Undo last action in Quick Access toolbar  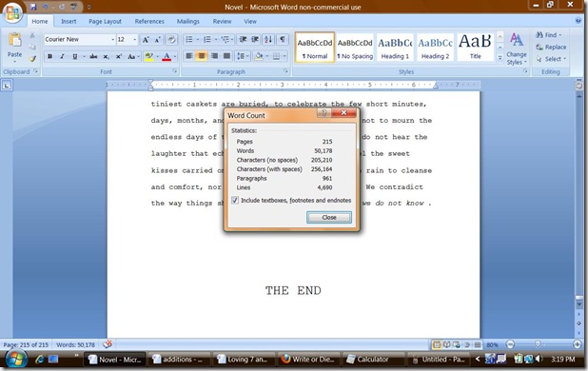46,7
